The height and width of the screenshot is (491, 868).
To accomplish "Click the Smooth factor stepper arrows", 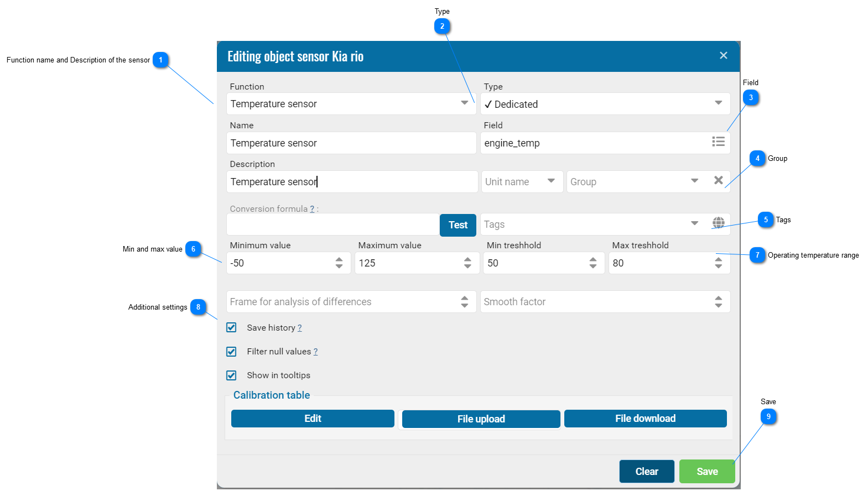I will pos(718,302).
